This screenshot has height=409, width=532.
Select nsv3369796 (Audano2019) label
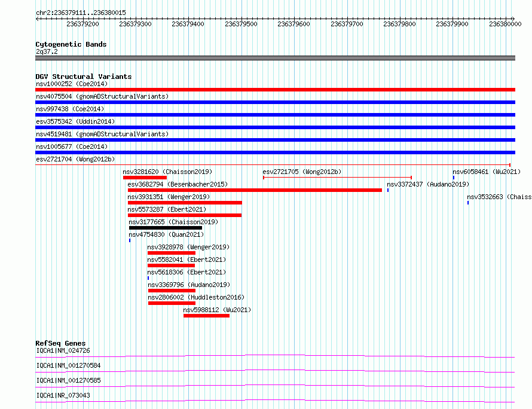tap(189, 285)
